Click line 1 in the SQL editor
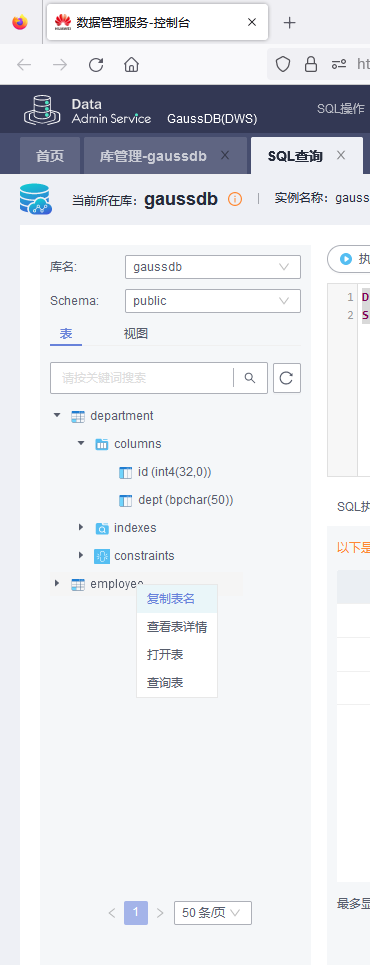The image size is (370, 965). pyautogui.click(x=350, y=297)
